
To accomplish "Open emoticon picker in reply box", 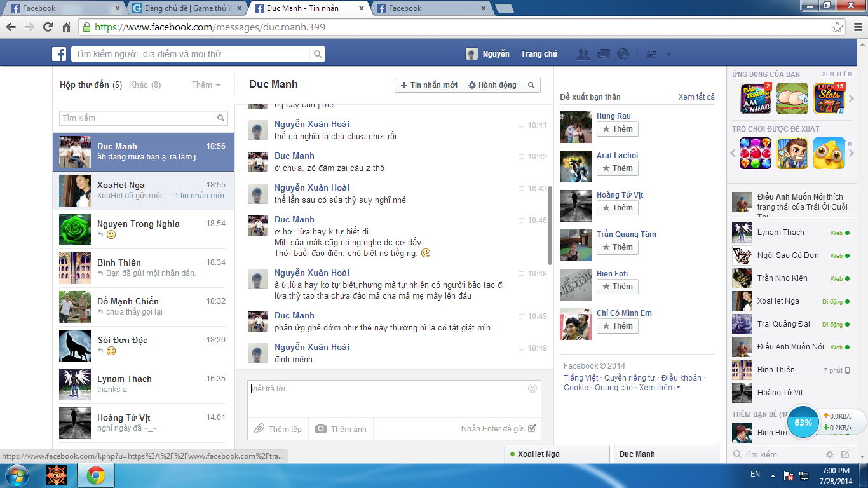I will pyautogui.click(x=532, y=388).
